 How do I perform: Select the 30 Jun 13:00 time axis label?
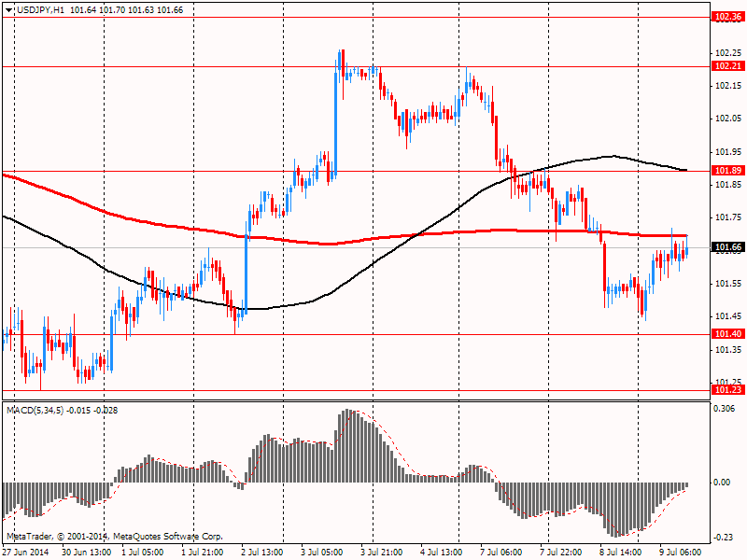(x=86, y=552)
